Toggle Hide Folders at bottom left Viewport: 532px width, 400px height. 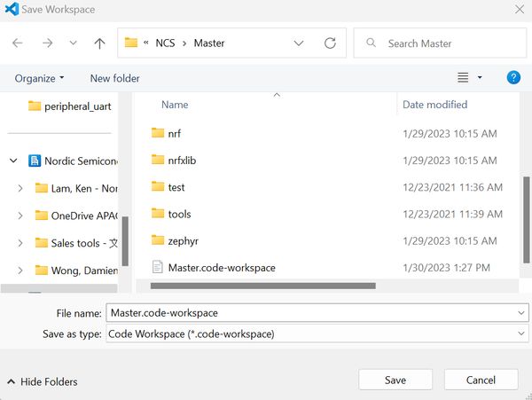coord(42,381)
